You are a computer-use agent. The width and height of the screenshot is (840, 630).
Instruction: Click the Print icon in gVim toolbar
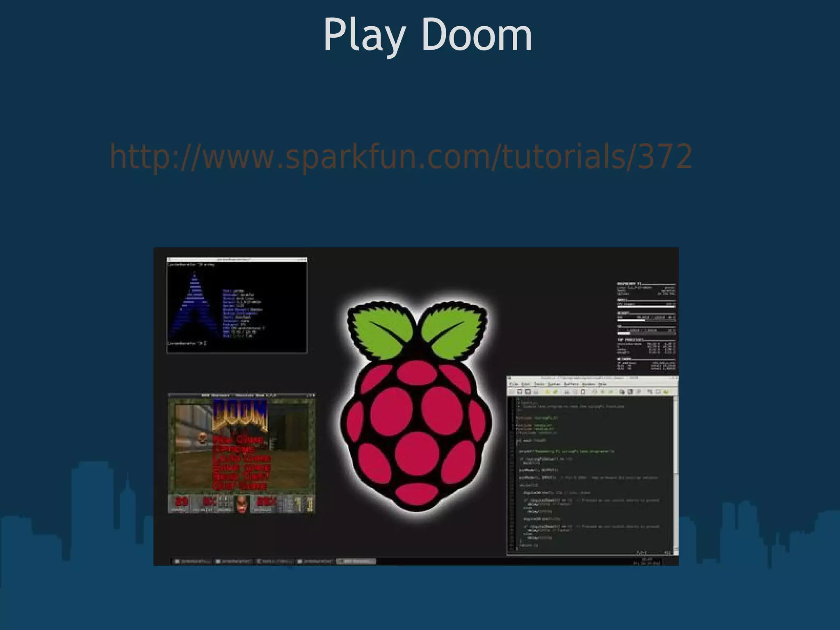[x=536, y=392]
